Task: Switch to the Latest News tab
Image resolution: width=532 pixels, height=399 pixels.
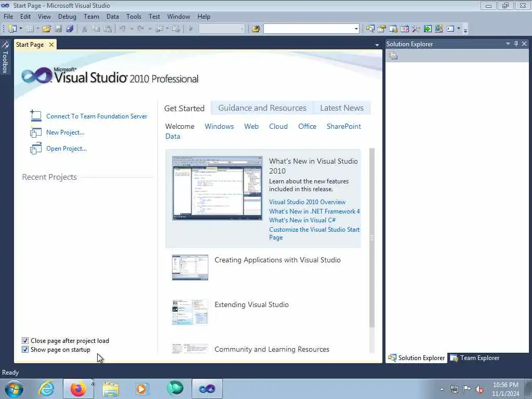Action: click(x=342, y=108)
